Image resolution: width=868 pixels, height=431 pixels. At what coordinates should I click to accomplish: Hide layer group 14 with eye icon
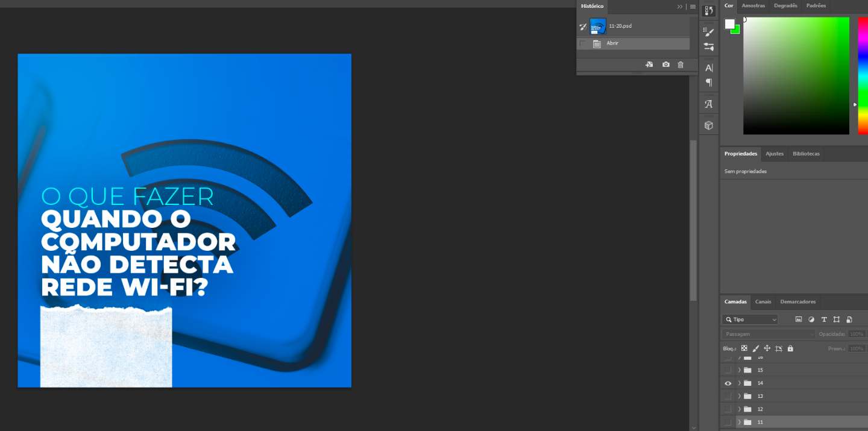[x=728, y=383]
